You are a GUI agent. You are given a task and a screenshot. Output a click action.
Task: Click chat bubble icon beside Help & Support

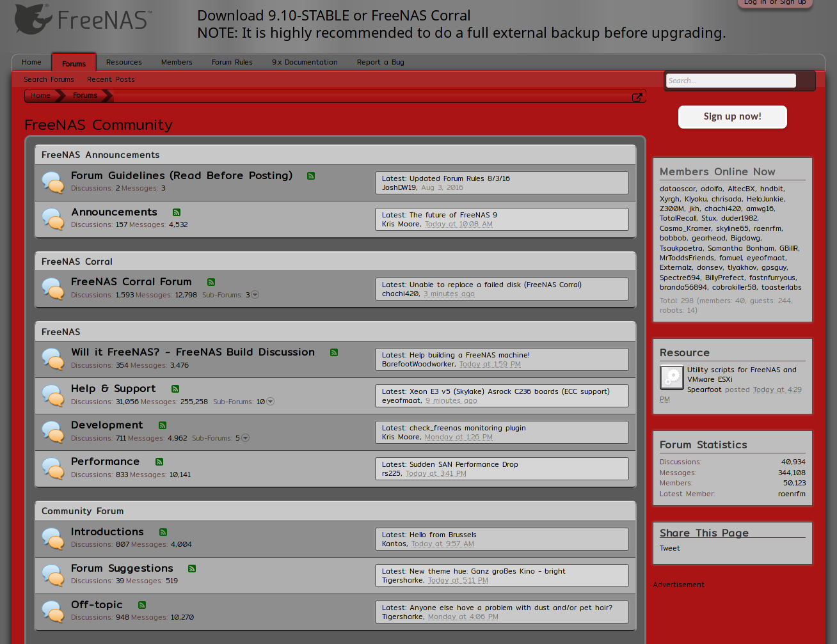53,395
